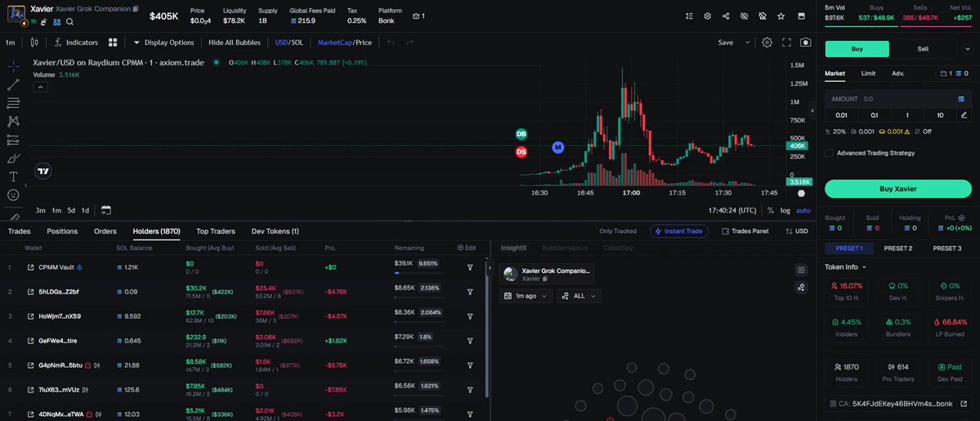Open the indicator templates grid icon

coord(113,43)
